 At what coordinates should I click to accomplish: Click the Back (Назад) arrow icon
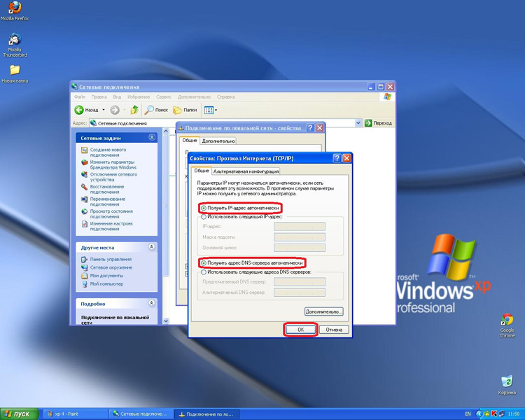(80, 110)
